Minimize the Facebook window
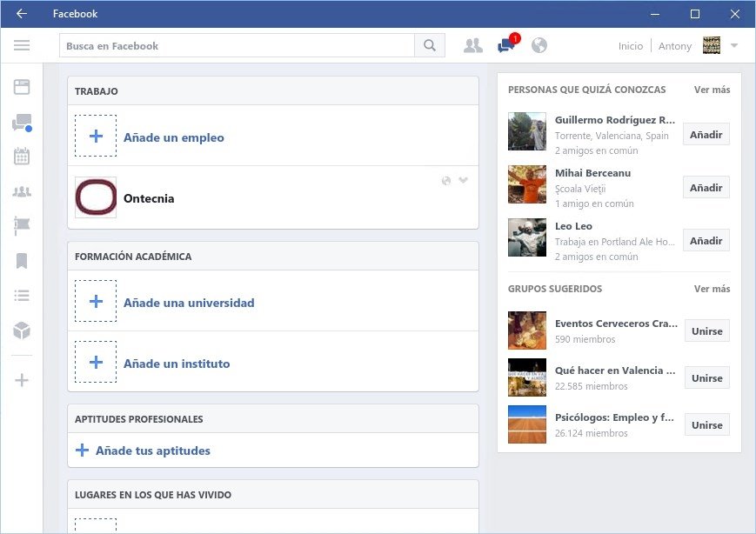Image resolution: width=756 pixels, height=534 pixels. click(x=655, y=14)
